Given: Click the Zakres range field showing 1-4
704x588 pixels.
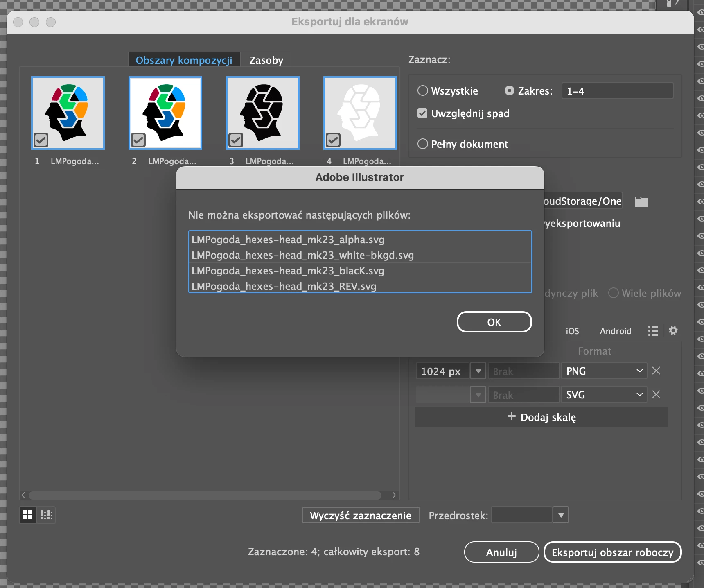Looking at the screenshot, I should 617,90.
